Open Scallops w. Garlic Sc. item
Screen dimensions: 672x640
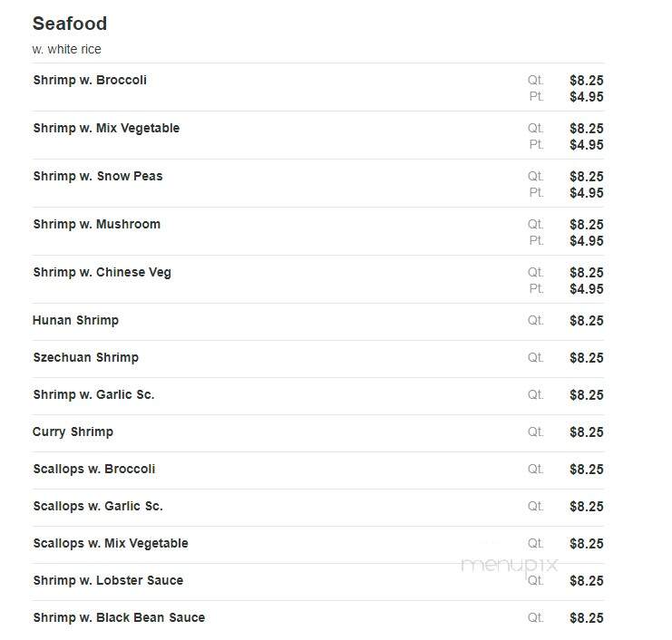[x=98, y=507]
